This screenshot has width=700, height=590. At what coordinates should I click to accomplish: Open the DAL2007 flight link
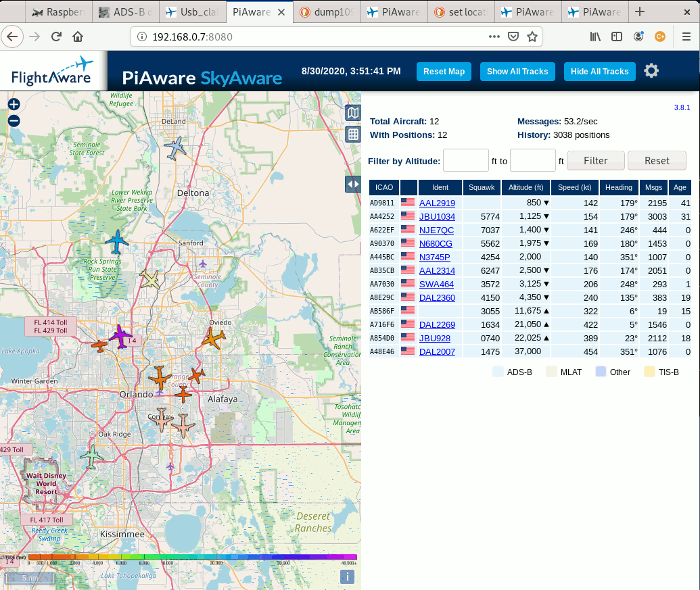[x=437, y=352]
